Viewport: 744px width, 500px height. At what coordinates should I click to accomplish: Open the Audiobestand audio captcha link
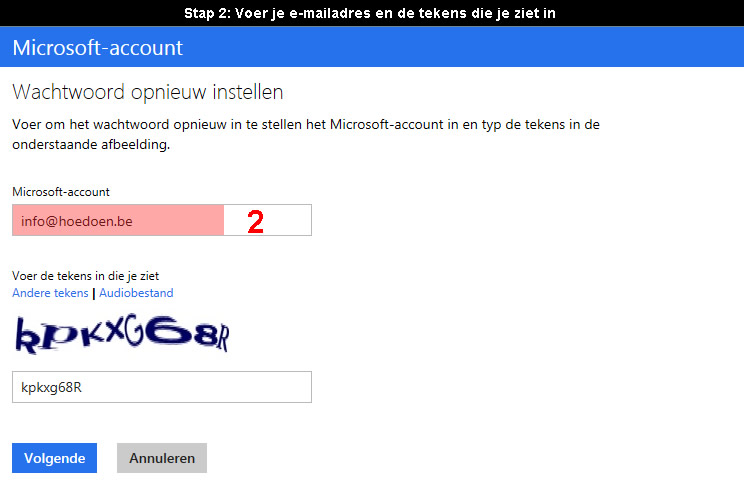(x=136, y=293)
